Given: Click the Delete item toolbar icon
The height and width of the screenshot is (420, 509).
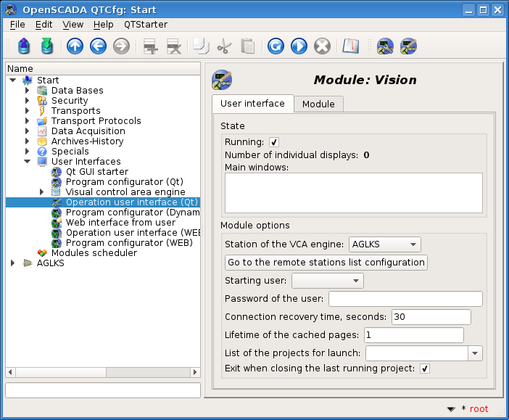Looking at the screenshot, I should click(174, 46).
